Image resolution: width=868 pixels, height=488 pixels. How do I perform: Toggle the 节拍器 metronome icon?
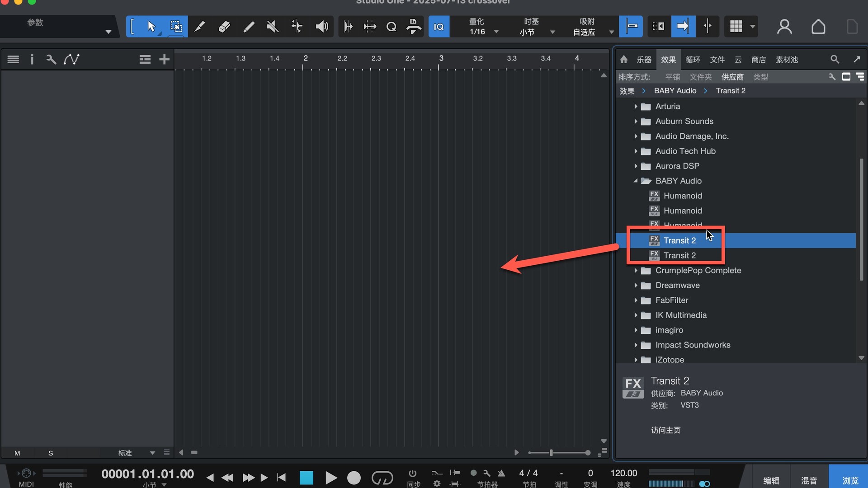[x=501, y=473]
